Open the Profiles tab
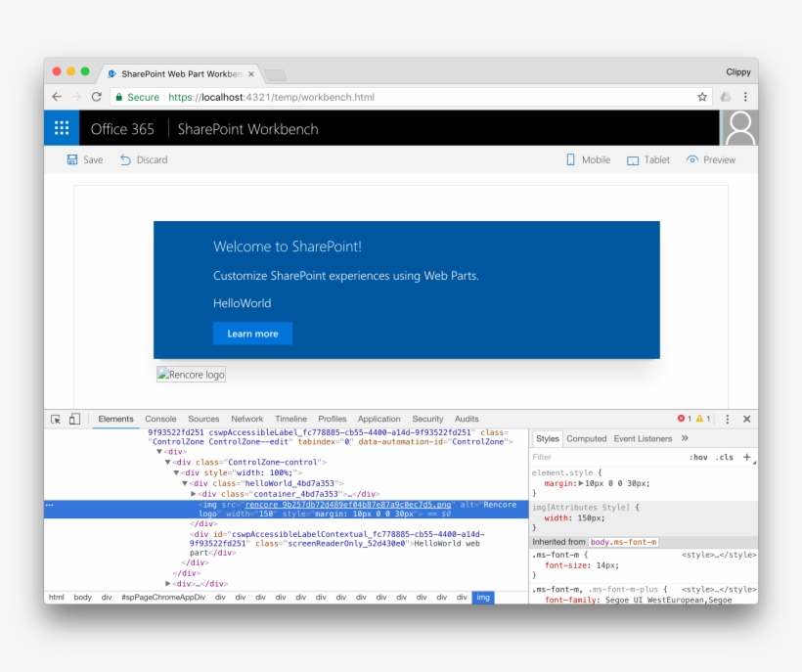 pyautogui.click(x=333, y=419)
